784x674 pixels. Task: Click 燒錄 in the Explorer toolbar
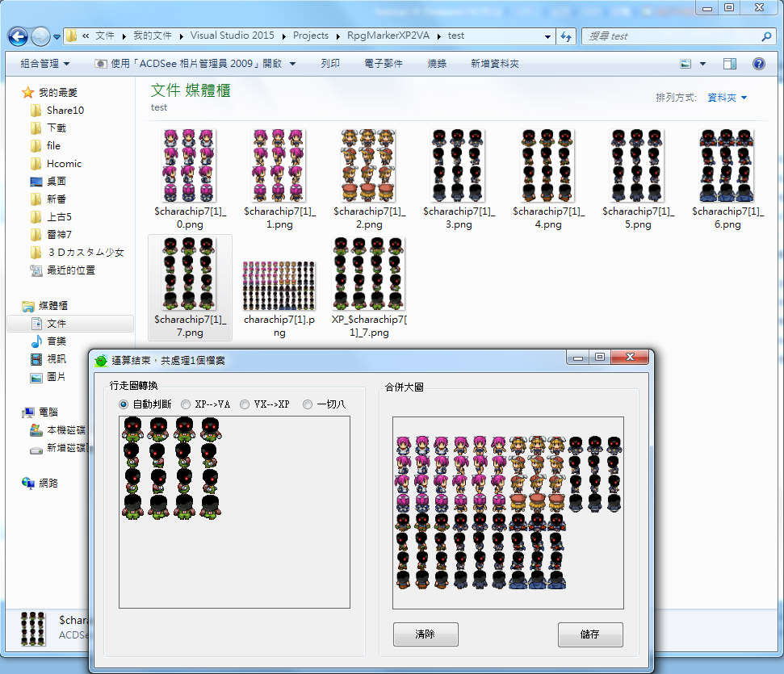click(437, 64)
